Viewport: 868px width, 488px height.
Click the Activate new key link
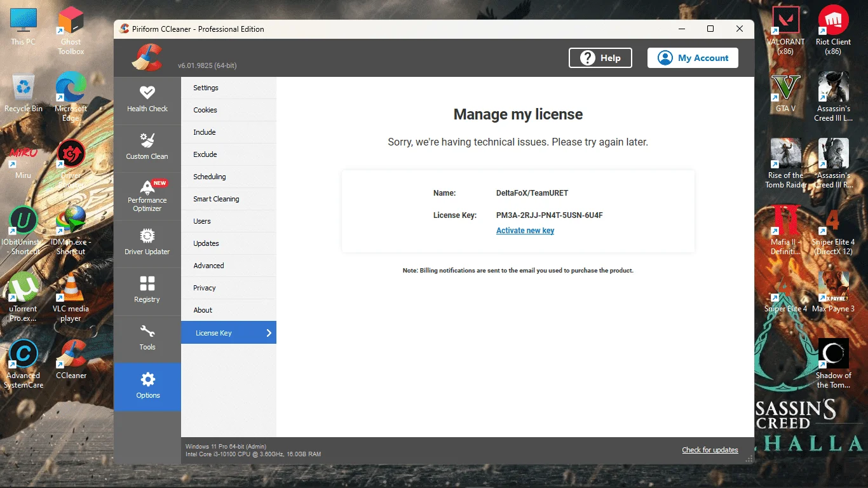[525, 231]
